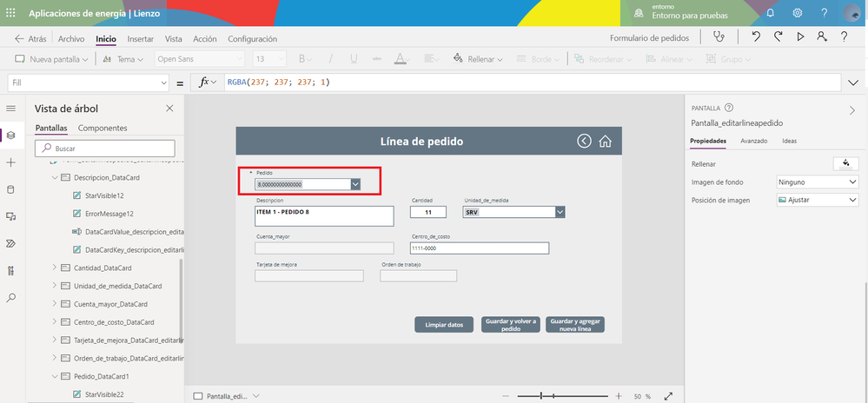Open the Pedido combo box dropdown
Screen dimensions: 868x403
(356, 184)
